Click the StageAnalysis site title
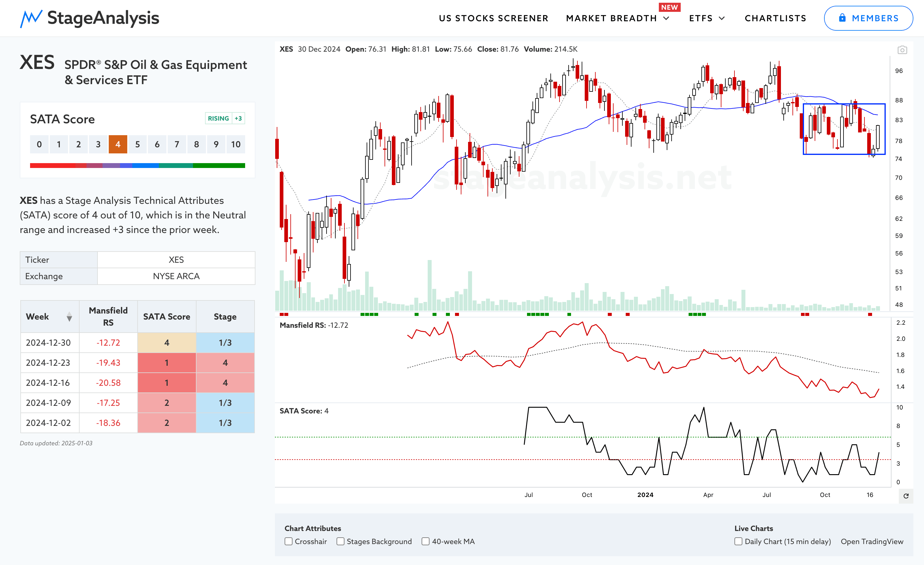The height and width of the screenshot is (565, 924). [103, 18]
